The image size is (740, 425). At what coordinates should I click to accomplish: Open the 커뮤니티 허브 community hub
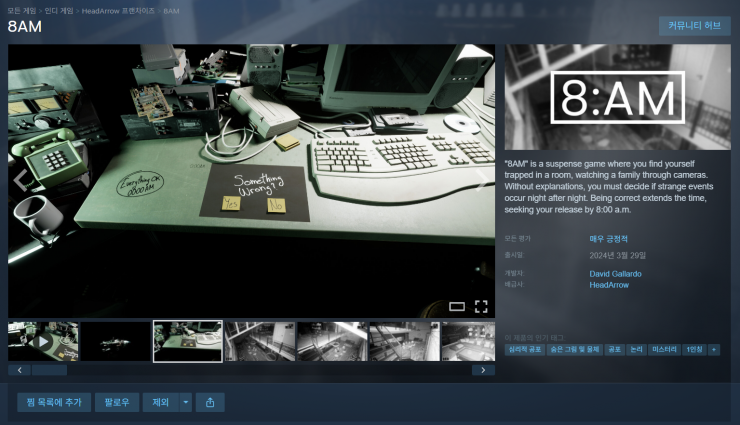pyautogui.click(x=694, y=26)
